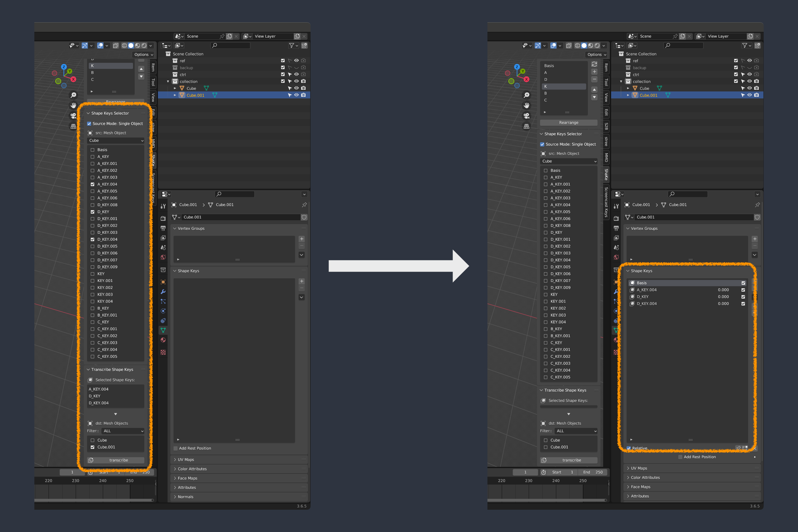Click the plus icon beside the A/D/K list in the right screenshot
This screenshot has height=532, width=798.
[594, 71]
